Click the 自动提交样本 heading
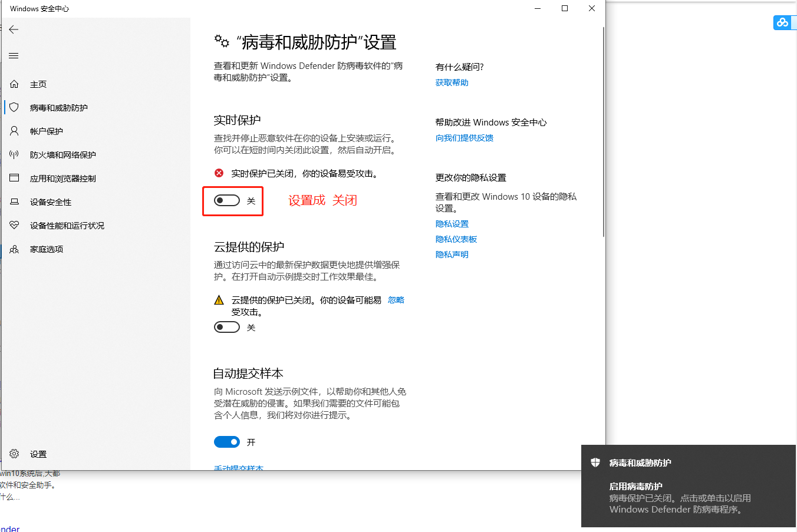 (x=248, y=374)
